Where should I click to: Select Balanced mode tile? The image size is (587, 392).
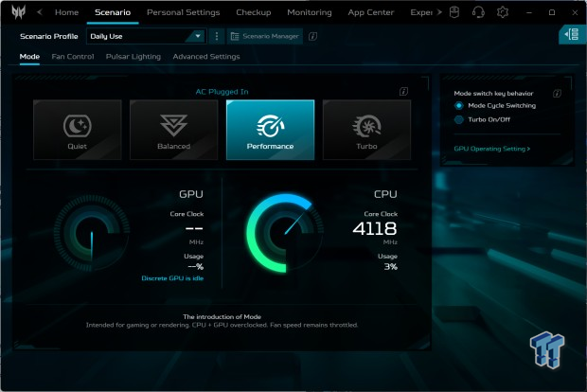(173, 130)
